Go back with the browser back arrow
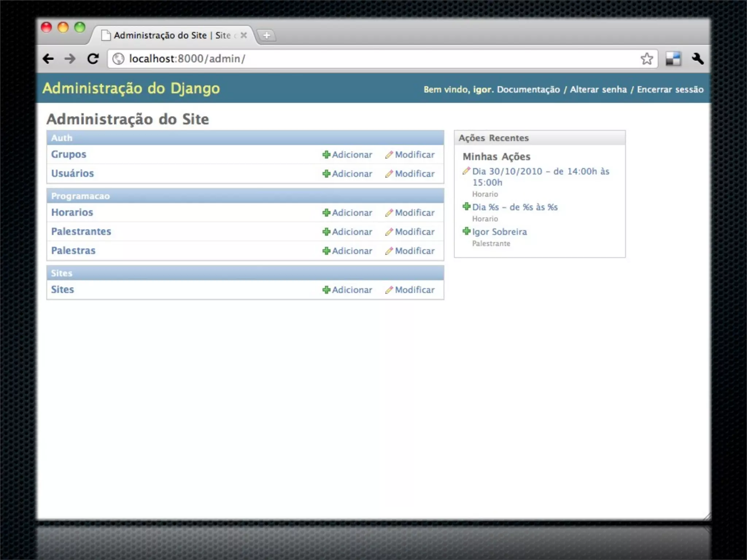 (x=49, y=59)
